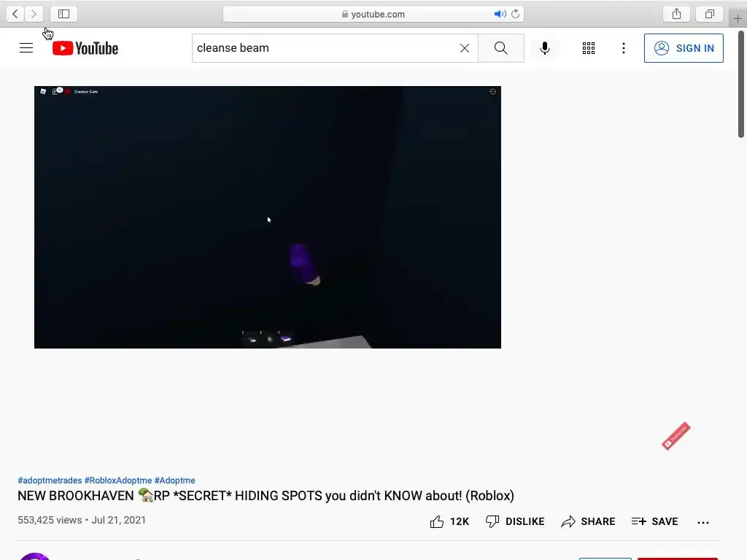Like the video with thumbs up
747x560 pixels.
tap(449, 522)
